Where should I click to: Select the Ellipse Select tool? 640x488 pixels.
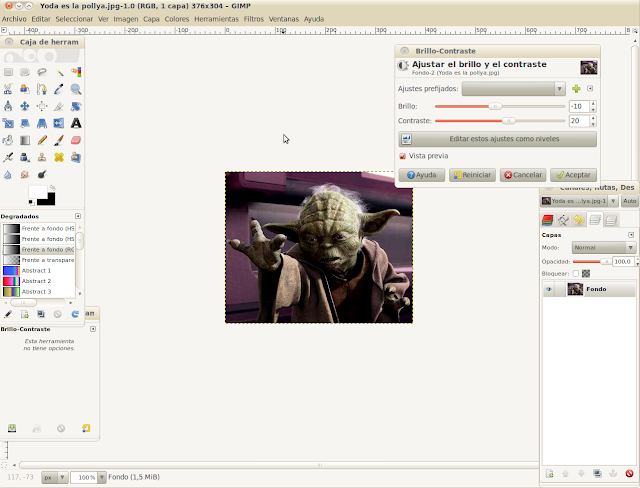(25, 72)
